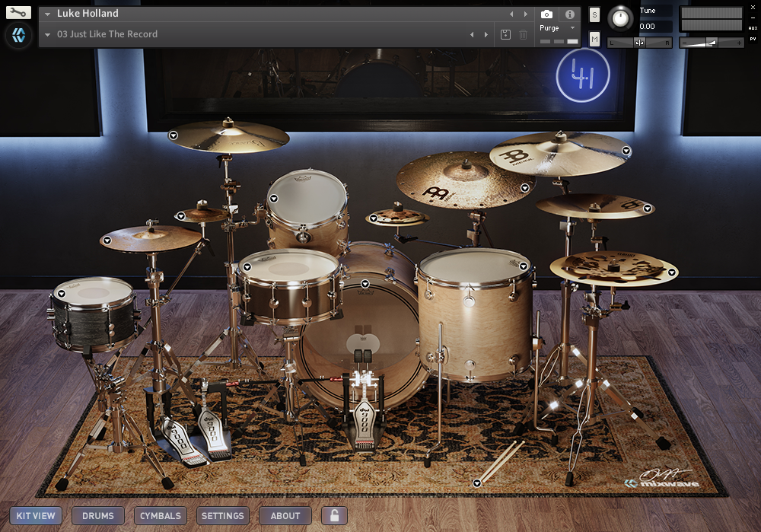
Task: Click the MixWave logo in the left sidebar
Action: 18,36
